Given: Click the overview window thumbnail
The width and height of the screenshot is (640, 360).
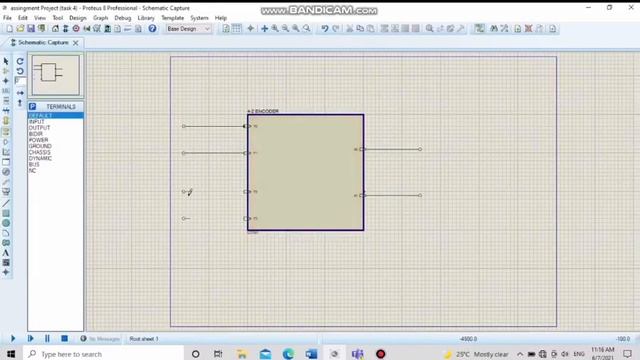Looking at the screenshot, I should pyautogui.click(x=56, y=75).
